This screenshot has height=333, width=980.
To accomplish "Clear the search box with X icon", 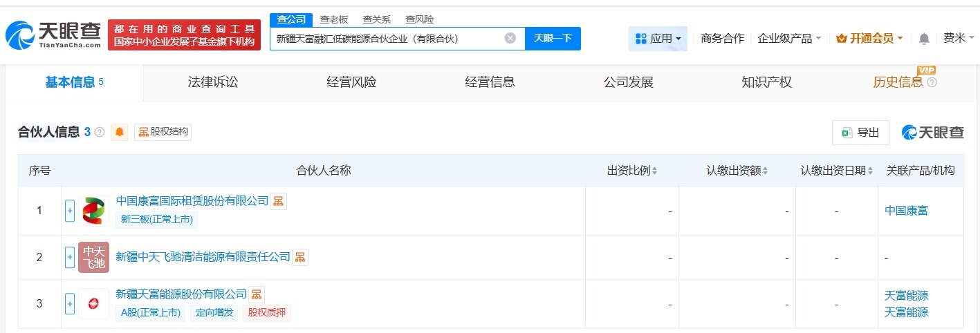I will pos(510,39).
